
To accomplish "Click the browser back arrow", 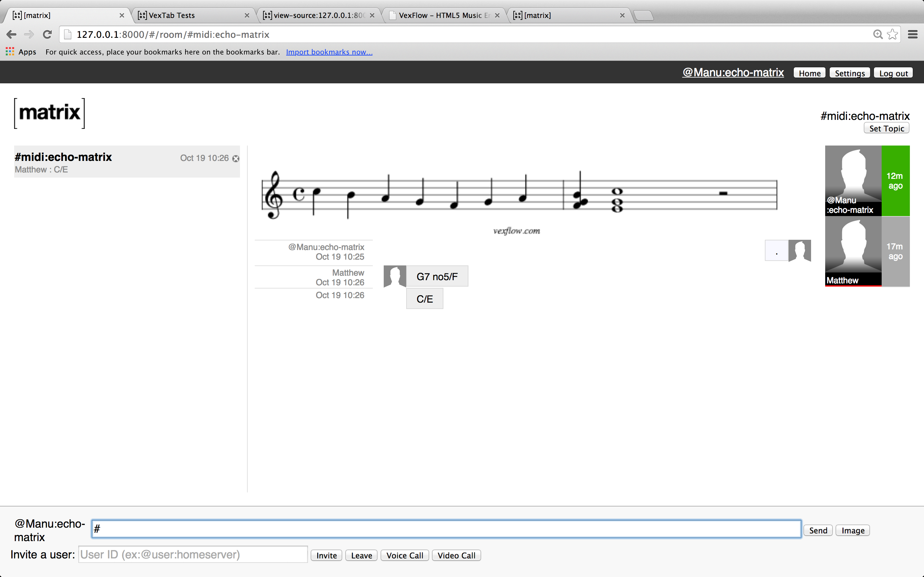I will [12, 35].
